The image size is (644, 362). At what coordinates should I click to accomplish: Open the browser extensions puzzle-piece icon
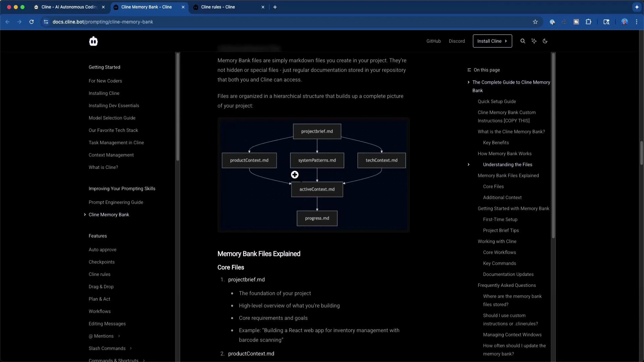589,22
